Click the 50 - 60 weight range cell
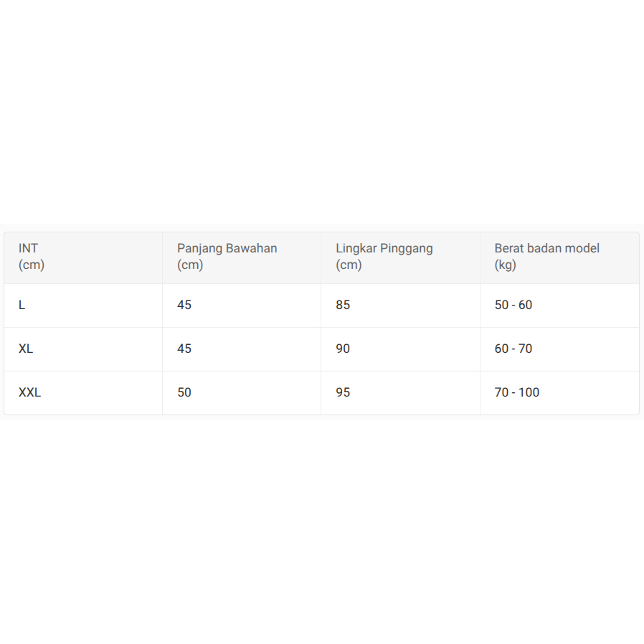644x644 pixels. point(513,305)
